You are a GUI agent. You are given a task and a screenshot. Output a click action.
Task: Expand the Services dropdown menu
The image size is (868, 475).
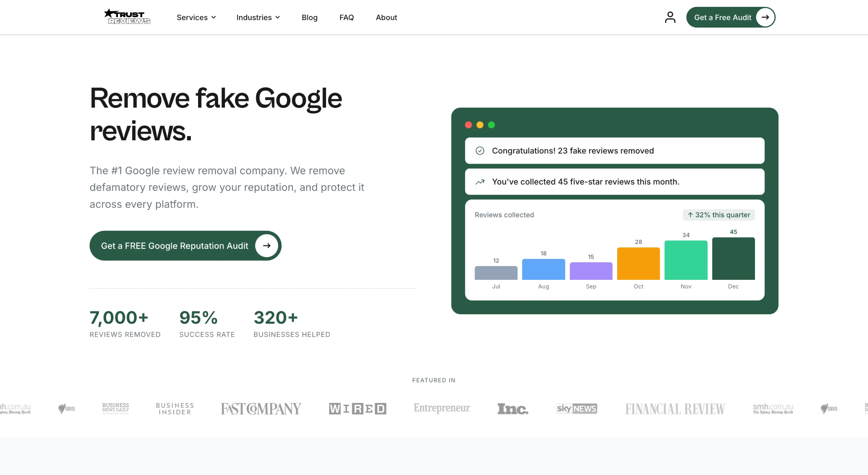coord(196,17)
